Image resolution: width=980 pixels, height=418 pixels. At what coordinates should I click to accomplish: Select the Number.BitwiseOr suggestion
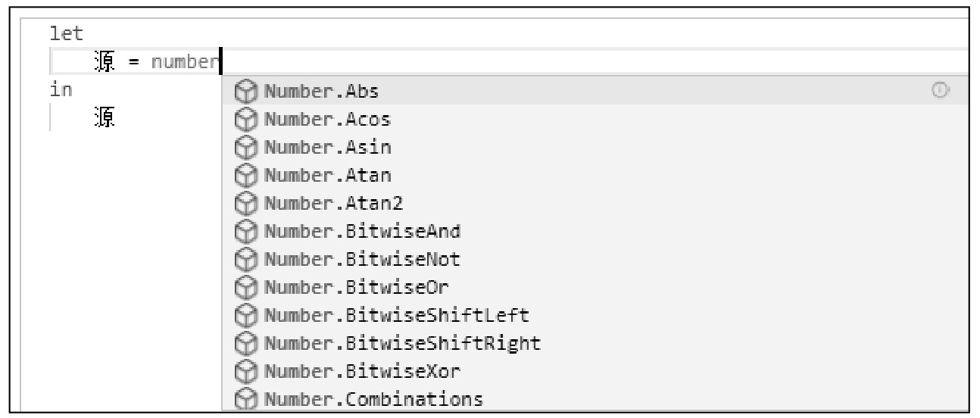(x=594, y=287)
